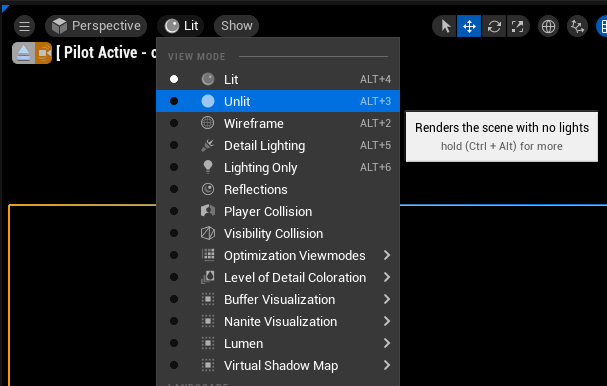Screen dimensions: 607x386
Task: Choose Player Collision view mode entry
Action: tap(278, 211)
